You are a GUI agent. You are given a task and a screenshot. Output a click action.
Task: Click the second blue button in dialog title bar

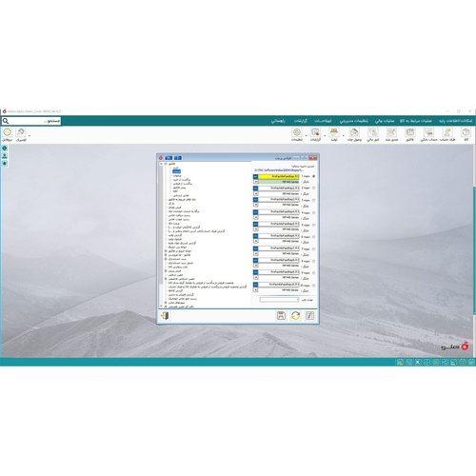[178, 158]
